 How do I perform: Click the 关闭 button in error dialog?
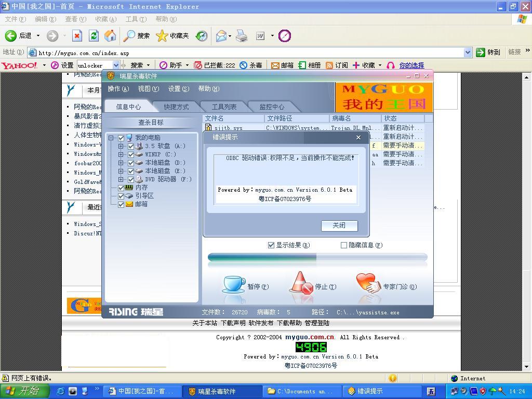339,225
